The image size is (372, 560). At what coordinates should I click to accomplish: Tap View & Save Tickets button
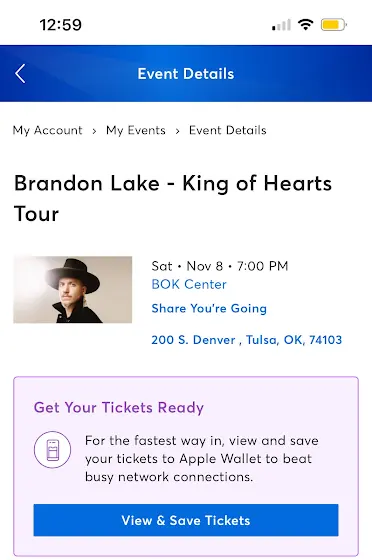click(186, 520)
